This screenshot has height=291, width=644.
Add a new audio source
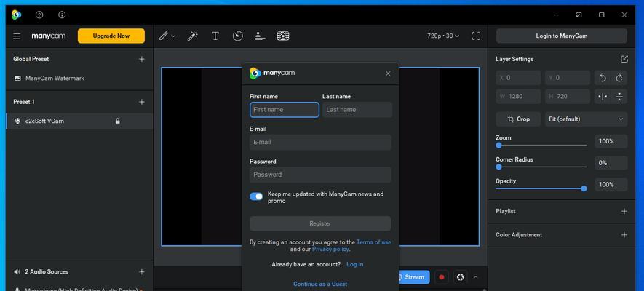(142, 271)
